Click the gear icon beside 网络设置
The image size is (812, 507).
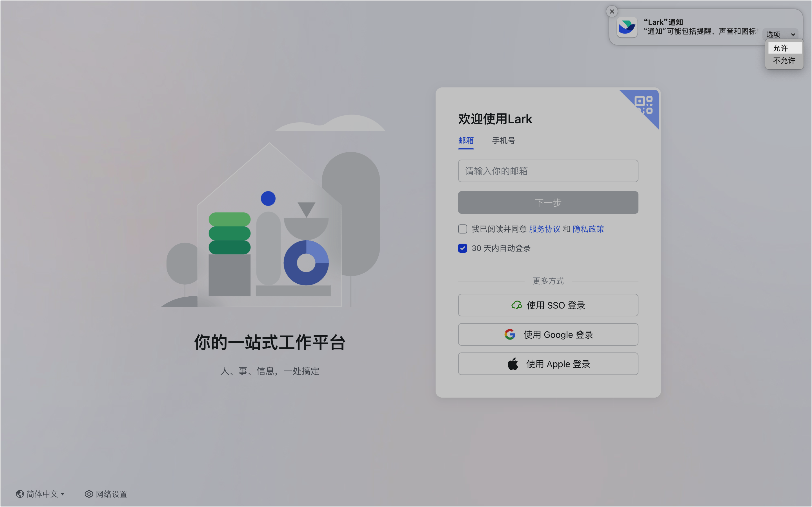(89, 494)
